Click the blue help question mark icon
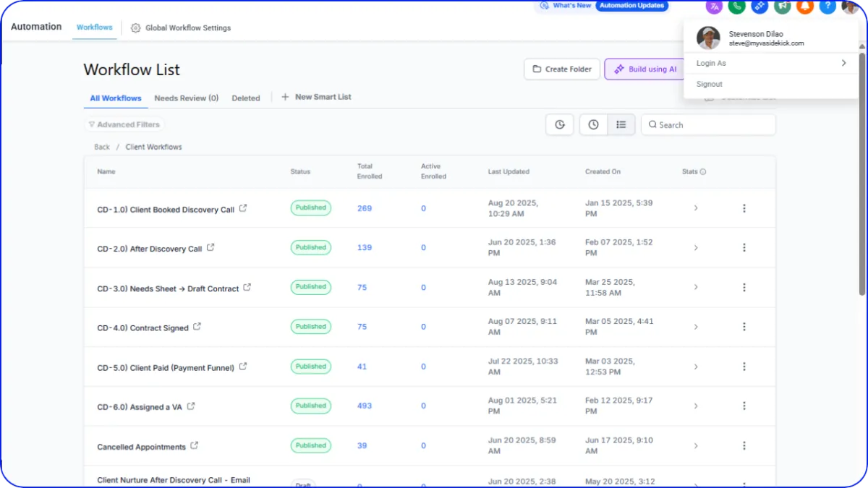The width and height of the screenshot is (868, 488). 827,7
